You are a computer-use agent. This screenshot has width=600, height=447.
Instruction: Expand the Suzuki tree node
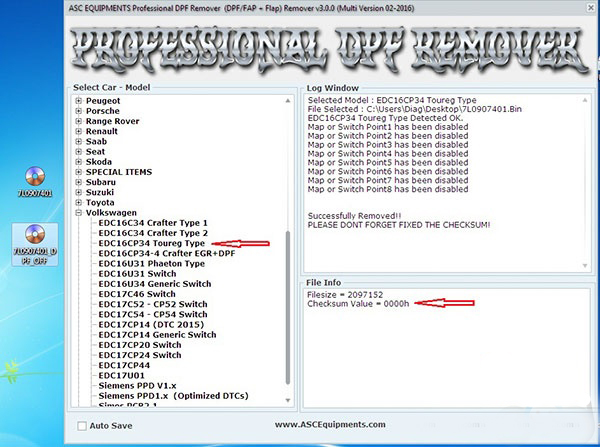point(78,192)
